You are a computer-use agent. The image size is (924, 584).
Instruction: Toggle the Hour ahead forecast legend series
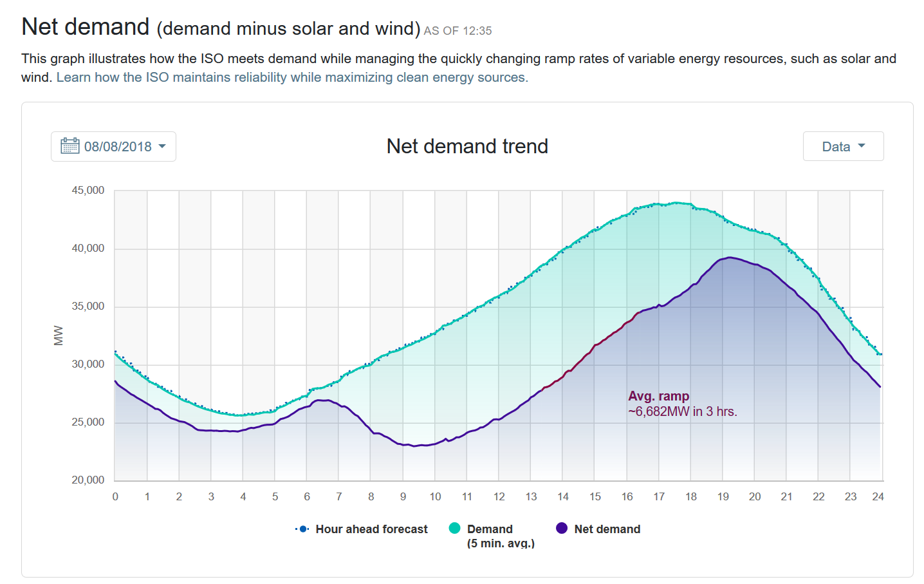tap(371, 529)
